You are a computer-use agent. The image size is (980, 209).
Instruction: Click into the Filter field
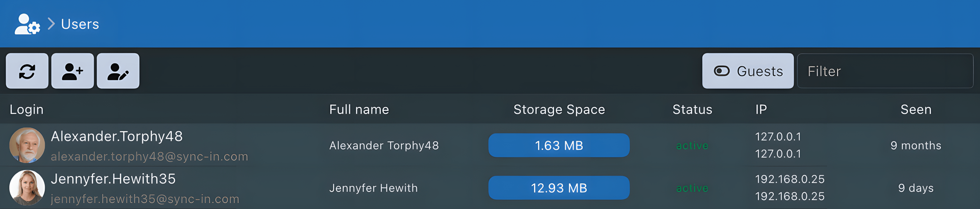coord(885,71)
